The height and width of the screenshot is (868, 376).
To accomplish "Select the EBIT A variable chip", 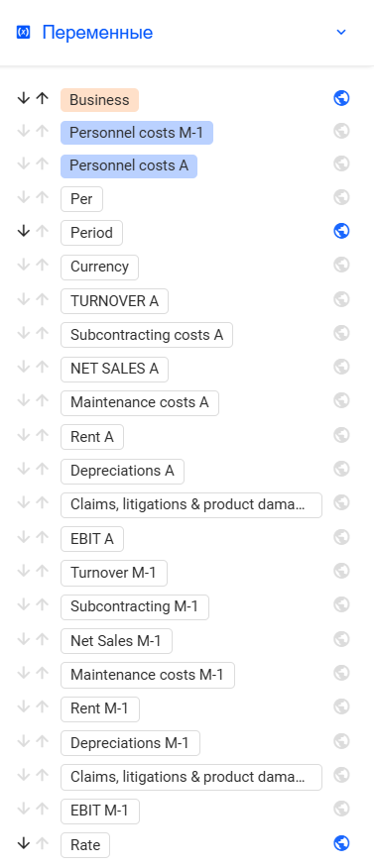I will 92,539.
